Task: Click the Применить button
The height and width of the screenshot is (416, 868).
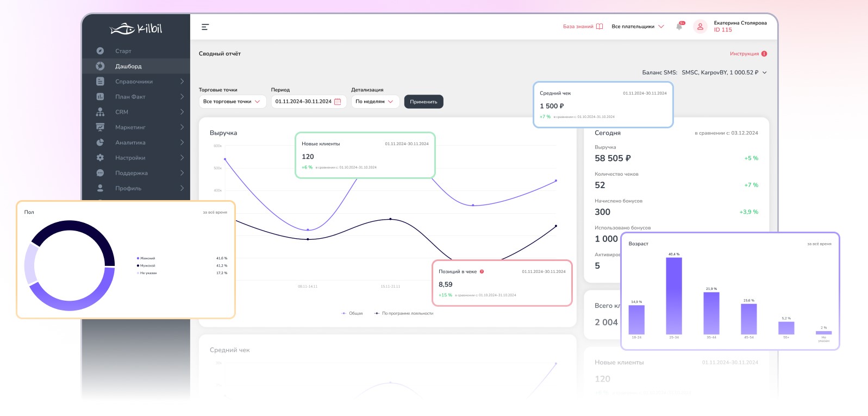Action: [x=423, y=102]
